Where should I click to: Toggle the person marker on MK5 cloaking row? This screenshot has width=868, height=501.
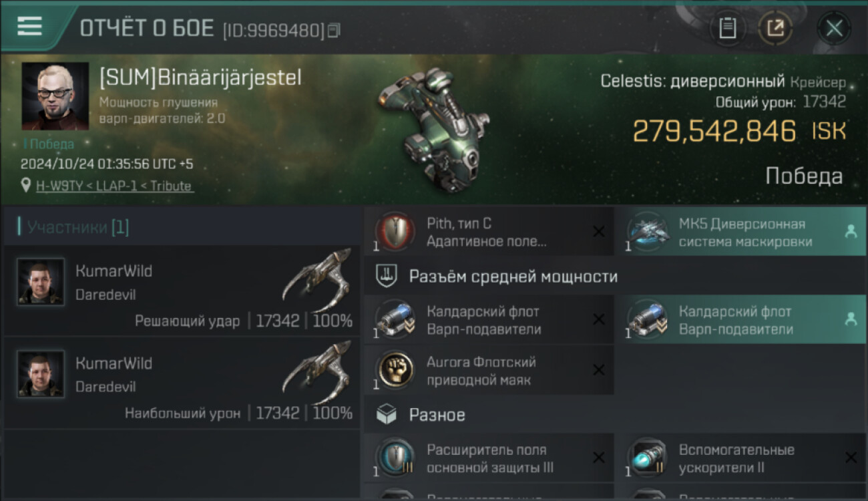point(851,231)
